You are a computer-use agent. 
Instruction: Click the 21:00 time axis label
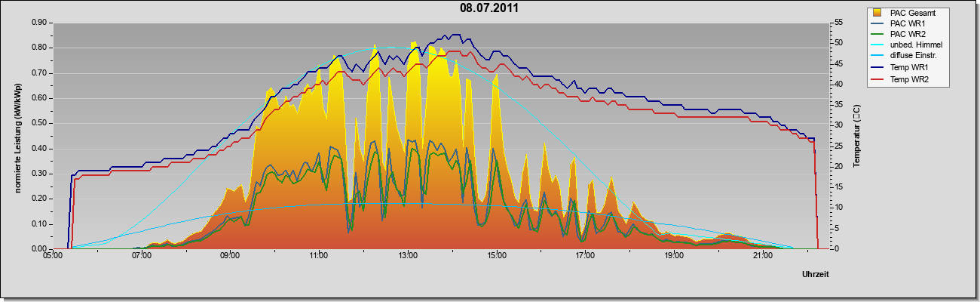pos(763,257)
